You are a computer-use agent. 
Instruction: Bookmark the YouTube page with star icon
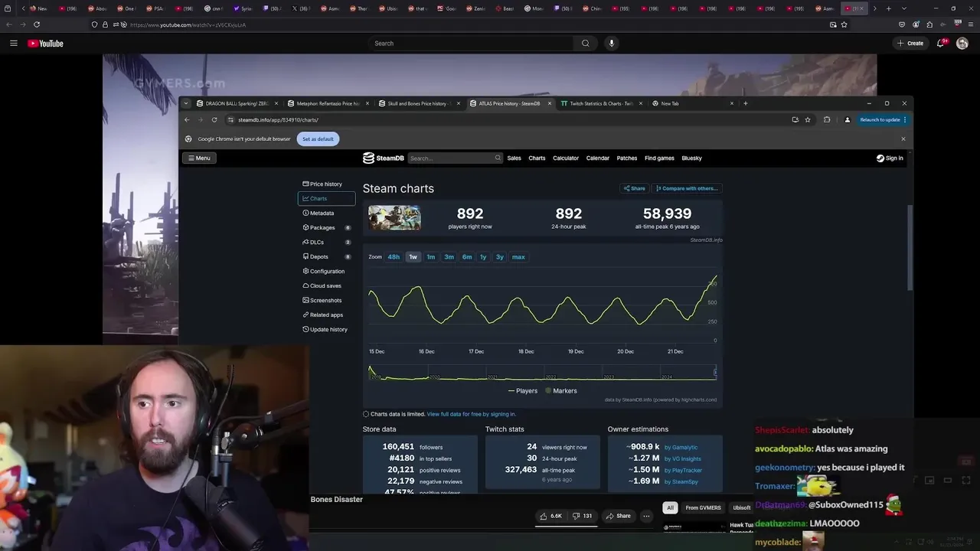(x=844, y=24)
